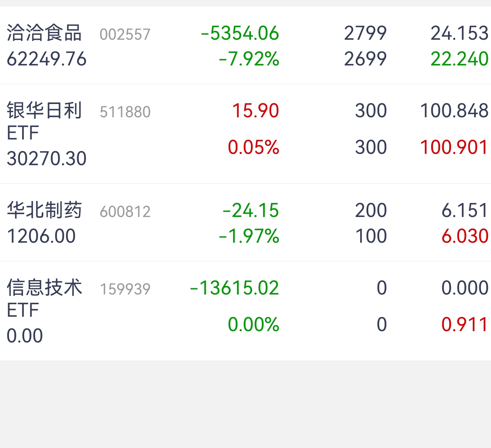Click current price 0.911

pos(465,325)
